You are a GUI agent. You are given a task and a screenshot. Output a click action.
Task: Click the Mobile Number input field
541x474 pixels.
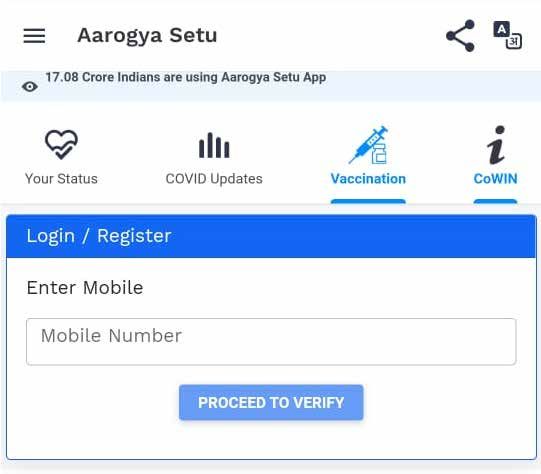point(271,342)
